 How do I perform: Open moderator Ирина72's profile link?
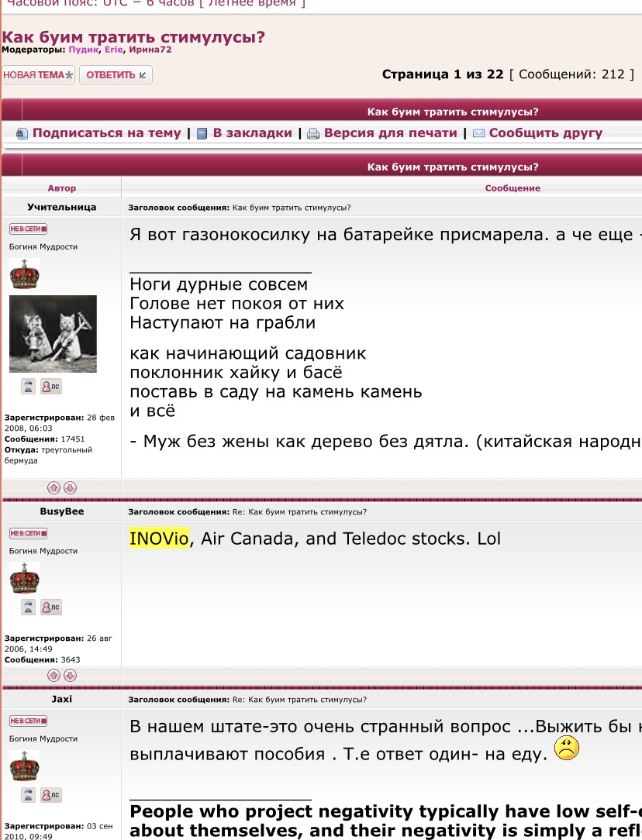(x=150, y=50)
